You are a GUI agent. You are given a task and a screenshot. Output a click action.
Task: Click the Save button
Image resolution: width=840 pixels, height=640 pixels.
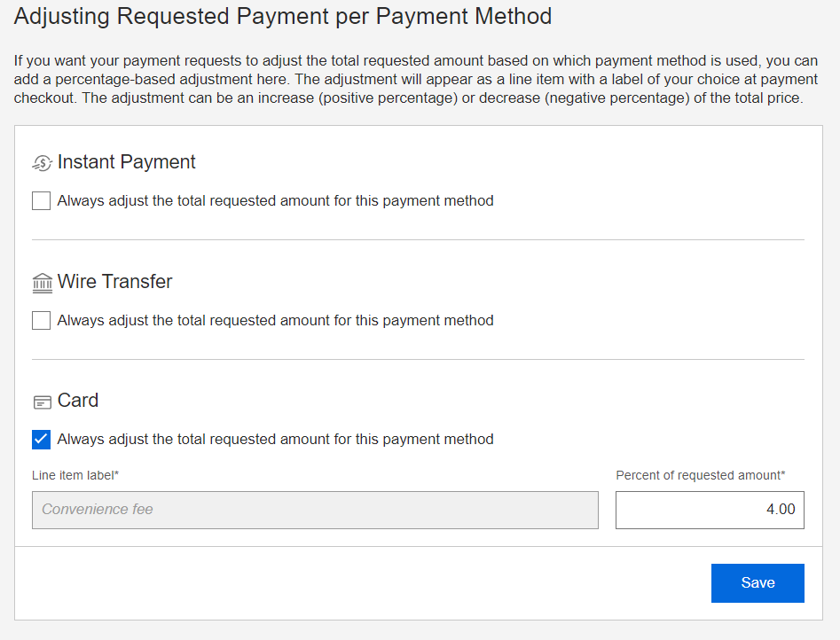point(757,582)
